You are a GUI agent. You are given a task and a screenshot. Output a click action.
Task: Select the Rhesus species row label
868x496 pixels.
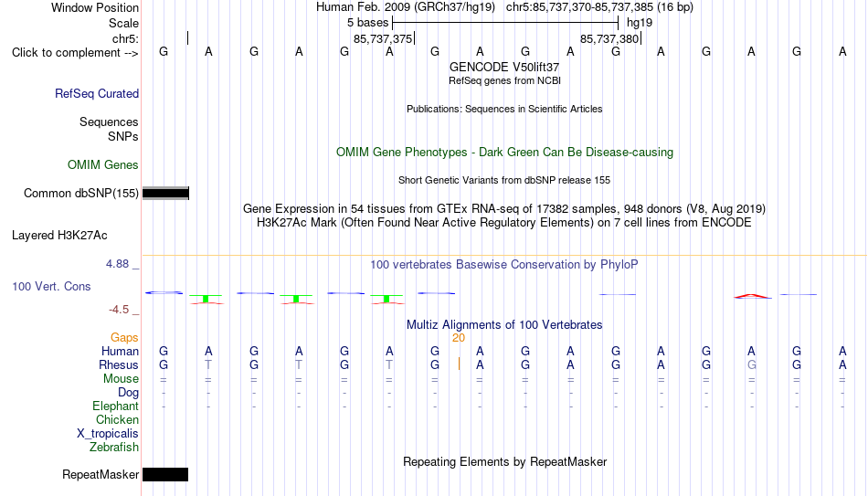tap(119, 365)
